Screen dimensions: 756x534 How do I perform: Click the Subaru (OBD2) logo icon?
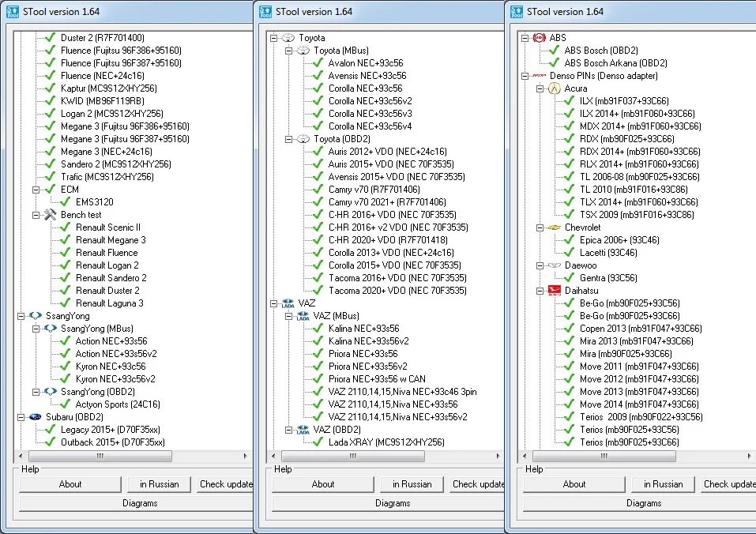(x=36, y=417)
